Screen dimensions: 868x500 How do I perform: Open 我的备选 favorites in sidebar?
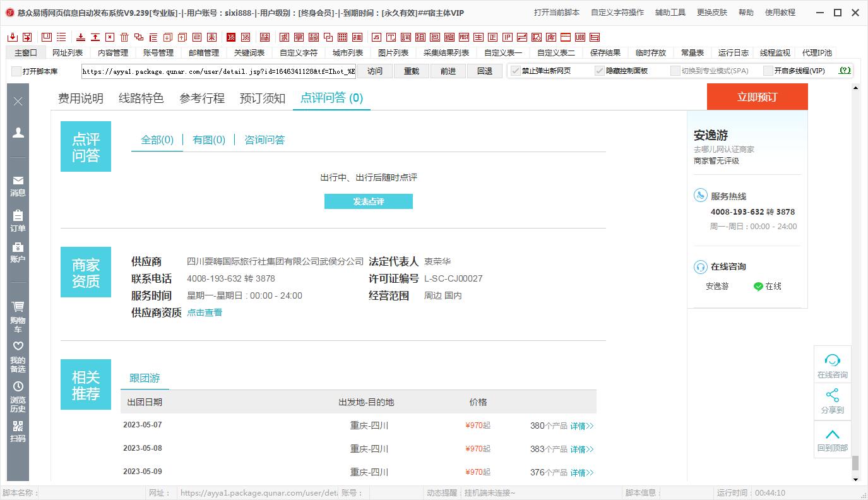tap(18, 357)
